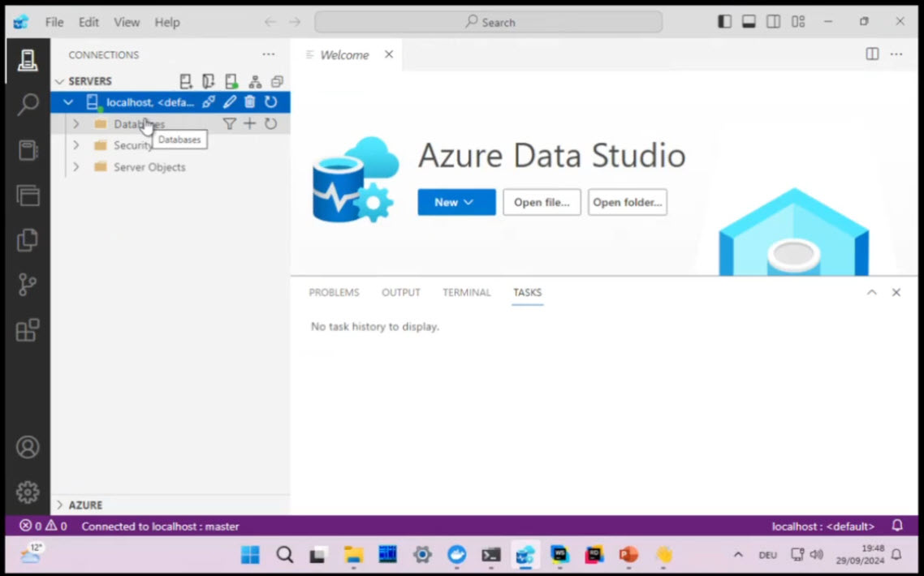Delete the localhost connection with trash icon

(250, 102)
